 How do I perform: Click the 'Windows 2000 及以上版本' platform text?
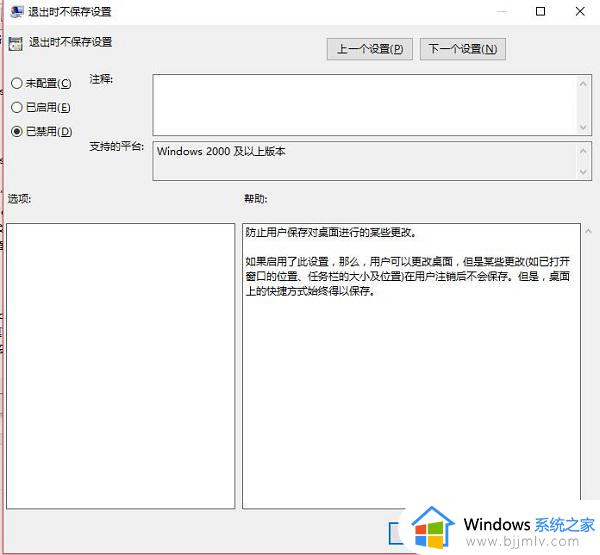click(221, 151)
